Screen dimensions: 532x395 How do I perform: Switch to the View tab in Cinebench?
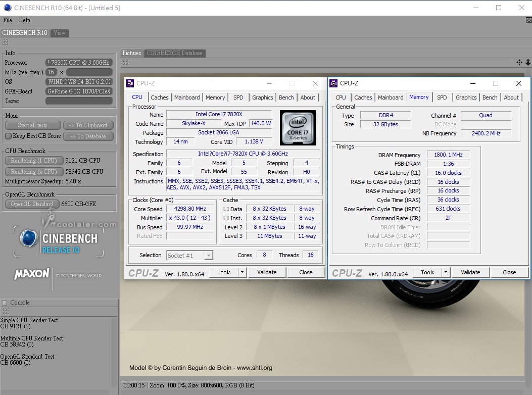(x=59, y=33)
